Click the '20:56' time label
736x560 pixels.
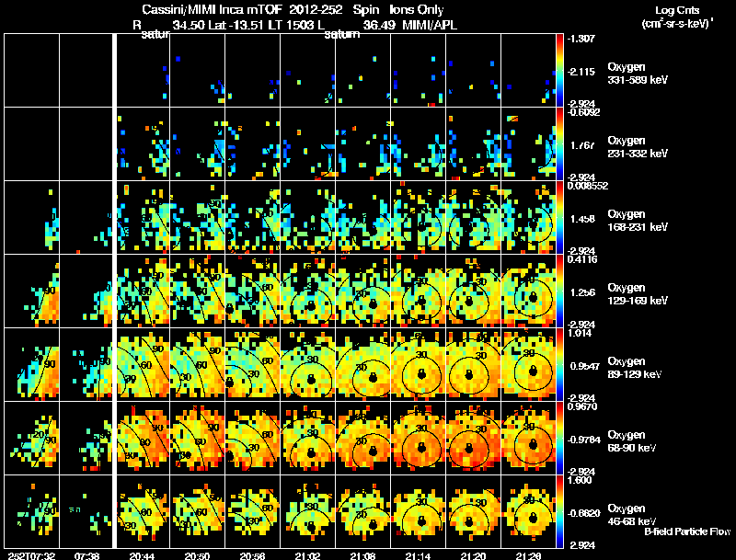pos(252,555)
